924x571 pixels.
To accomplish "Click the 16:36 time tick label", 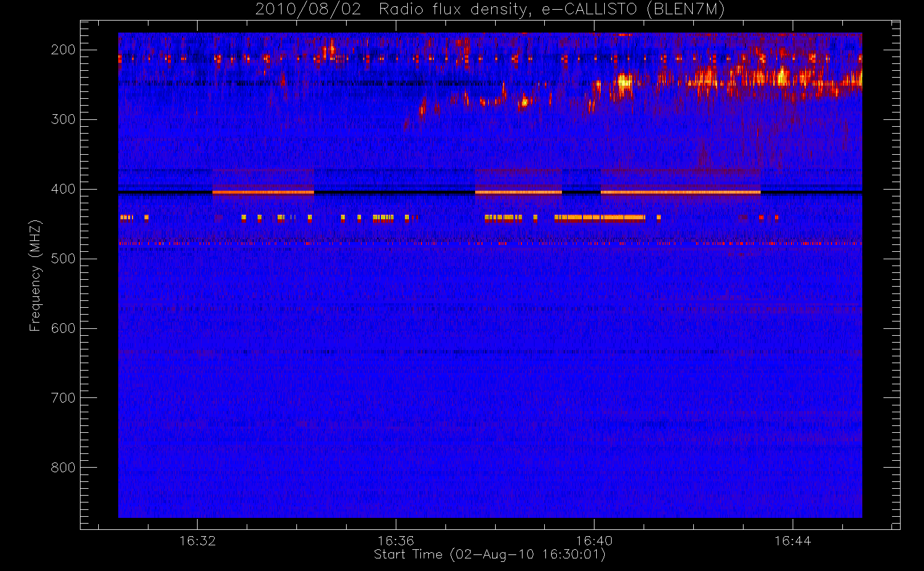I will coord(396,541).
